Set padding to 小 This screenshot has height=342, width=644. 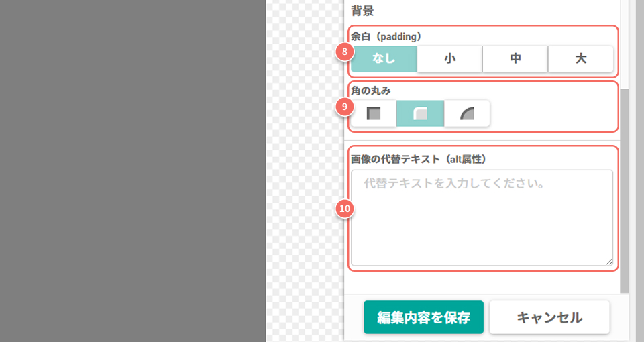click(449, 59)
